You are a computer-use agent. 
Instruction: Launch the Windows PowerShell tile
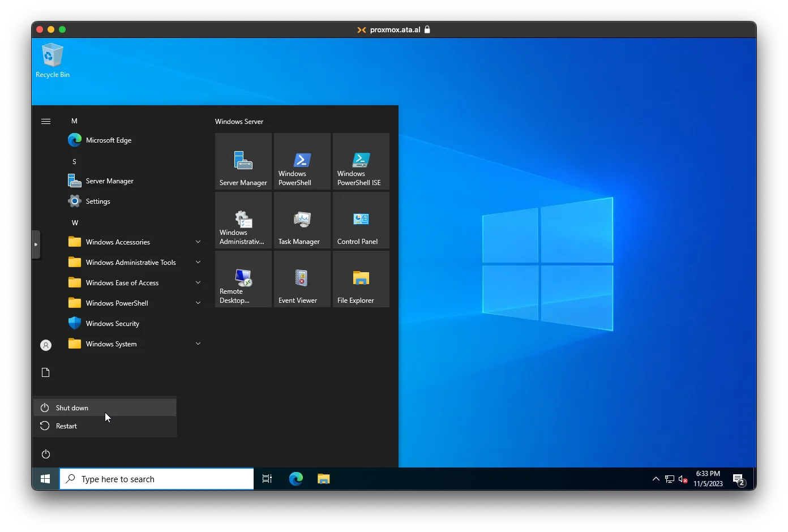pos(302,161)
